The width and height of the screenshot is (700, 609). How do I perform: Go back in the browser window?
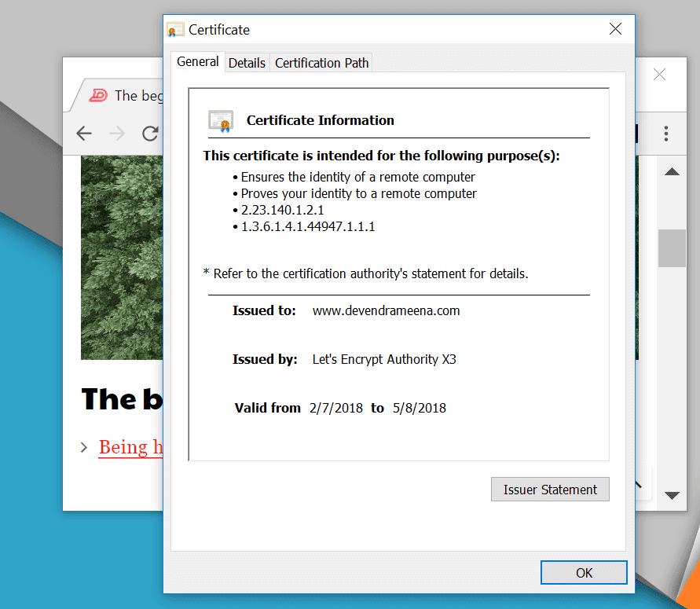tap(84, 133)
